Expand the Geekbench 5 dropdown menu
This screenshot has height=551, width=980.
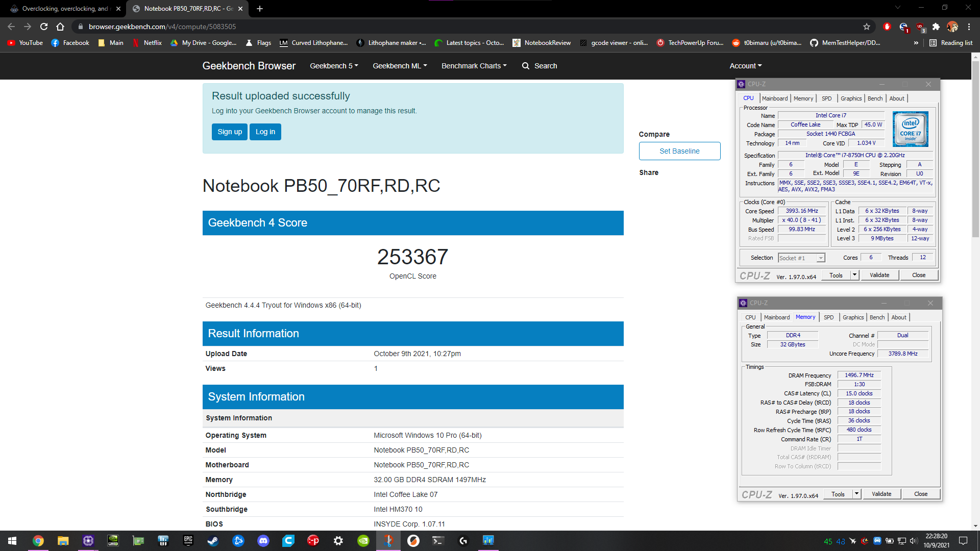334,66
